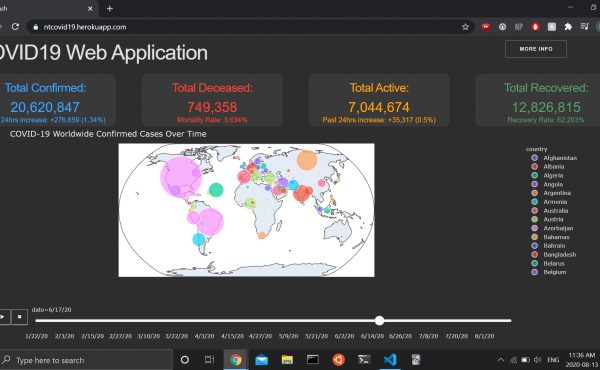The image size is (600, 370).
Task: Toggle Belgium legend entry
Action: (549, 272)
